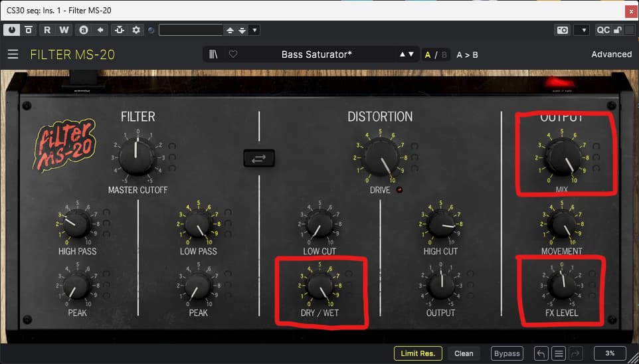
Task: Click the PEAK knob under LOW PASS
Action: click(x=198, y=286)
